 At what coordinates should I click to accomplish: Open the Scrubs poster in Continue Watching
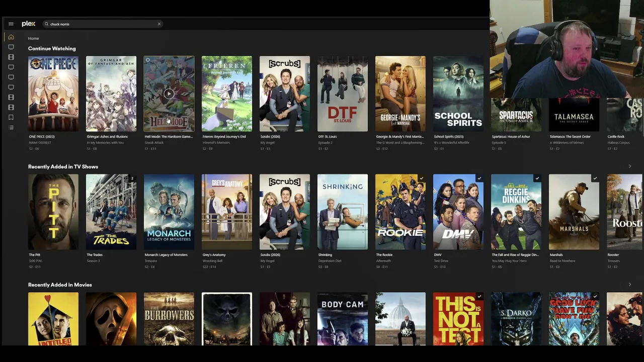point(285,94)
